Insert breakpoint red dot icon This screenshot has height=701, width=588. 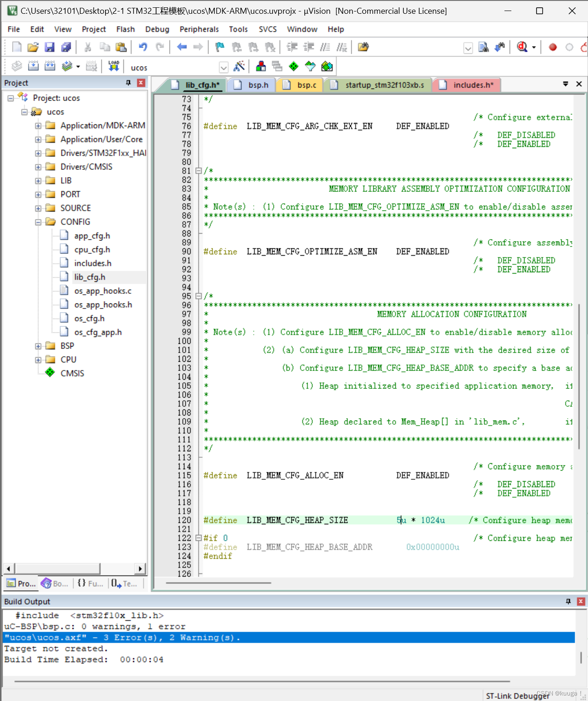tap(553, 47)
